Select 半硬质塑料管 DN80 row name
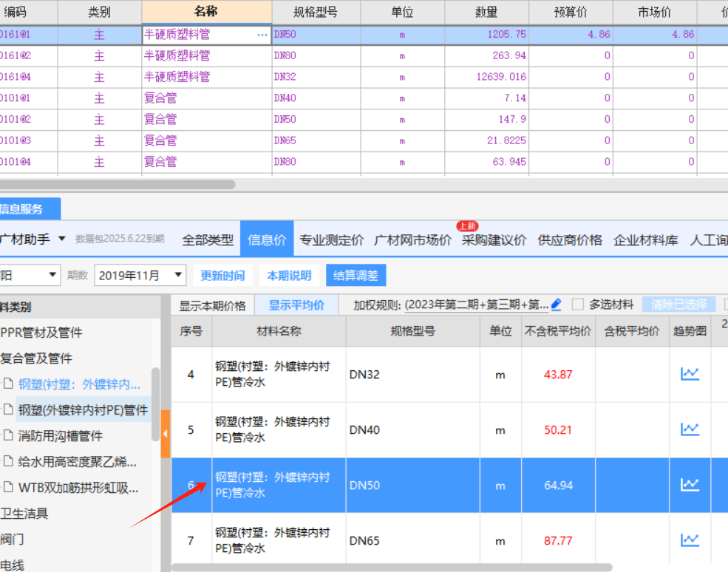 pos(177,55)
